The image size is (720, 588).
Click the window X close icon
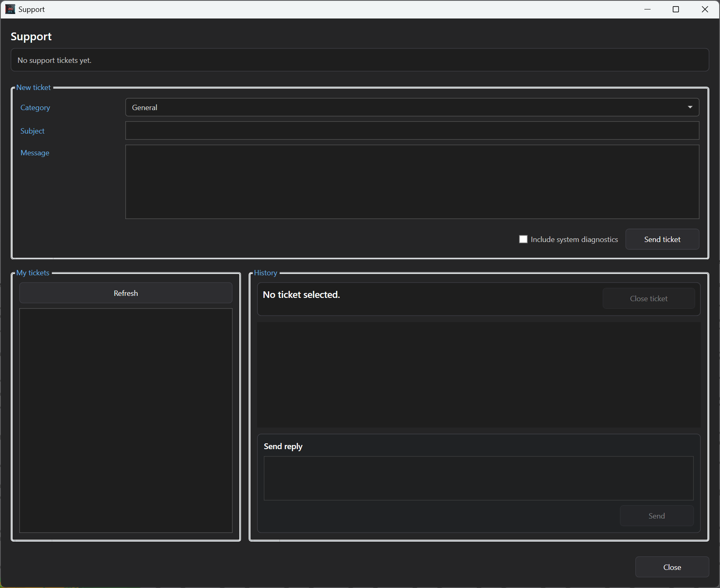point(705,9)
